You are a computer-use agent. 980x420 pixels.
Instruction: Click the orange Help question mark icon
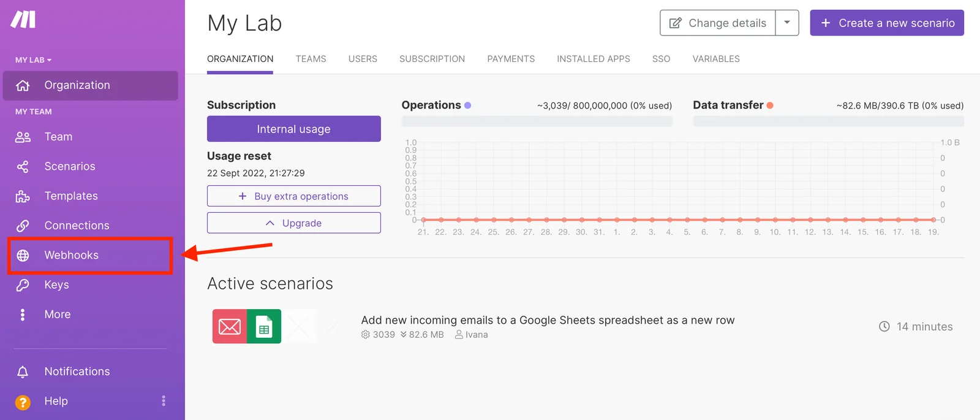click(23, 402)
